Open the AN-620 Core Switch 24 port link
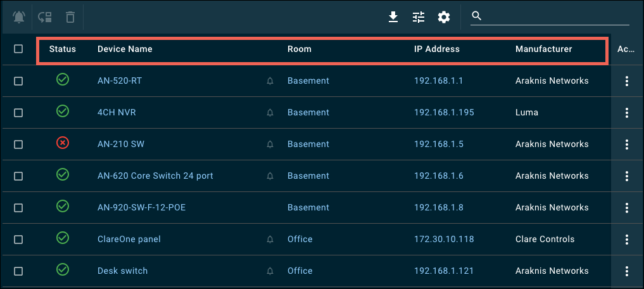The height and width of the screenshot is (289, 644). tap(155, 176)
